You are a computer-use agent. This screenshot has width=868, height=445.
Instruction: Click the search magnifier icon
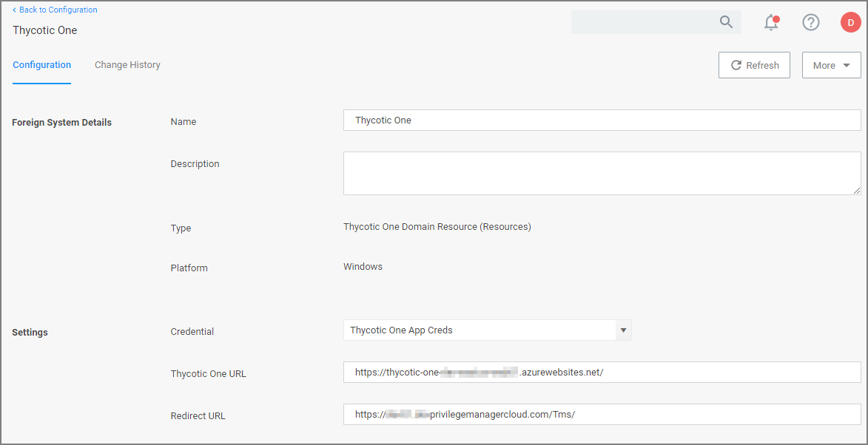coord(726,22)
